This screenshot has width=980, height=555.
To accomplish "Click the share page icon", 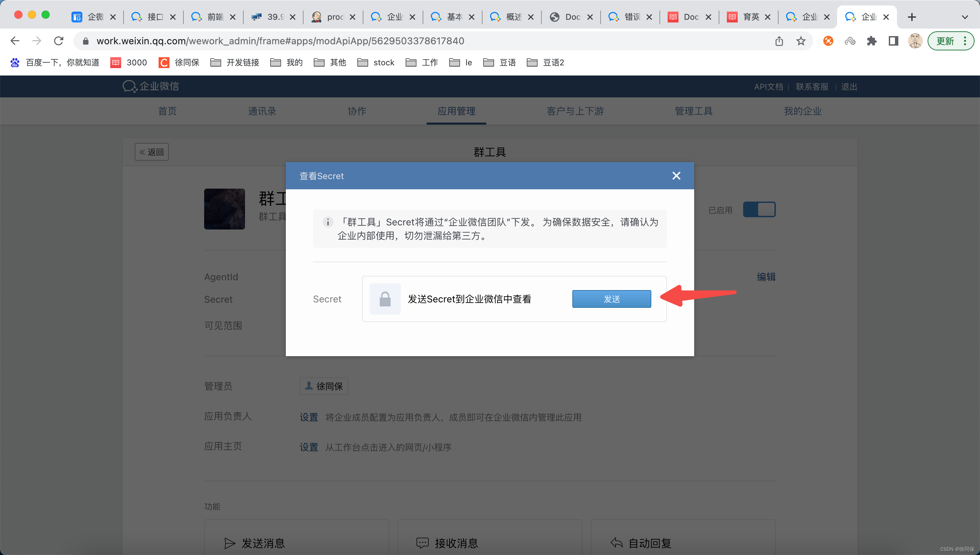I will [779, 41].
